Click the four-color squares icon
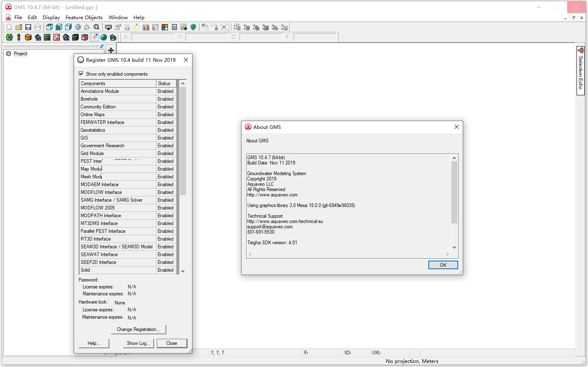This screenshot has width=588, height=367. 165,27
